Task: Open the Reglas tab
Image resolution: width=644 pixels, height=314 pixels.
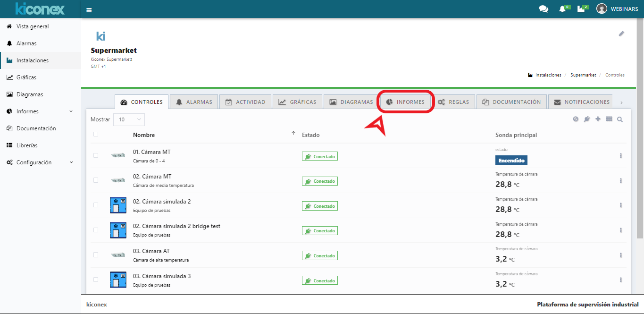Action: (454, 102)
